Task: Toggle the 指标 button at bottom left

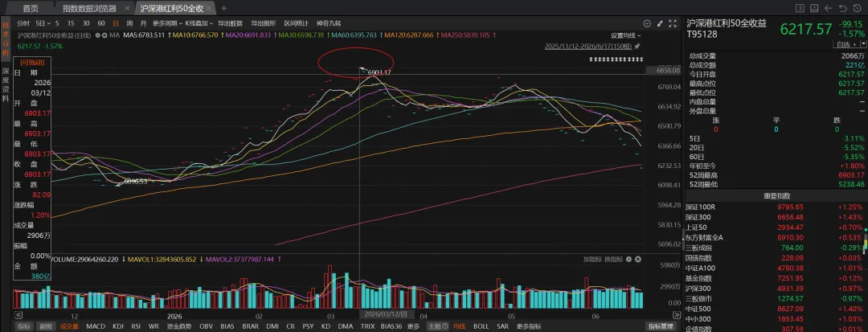Action: pyautogui.click(x=24, y=326)
